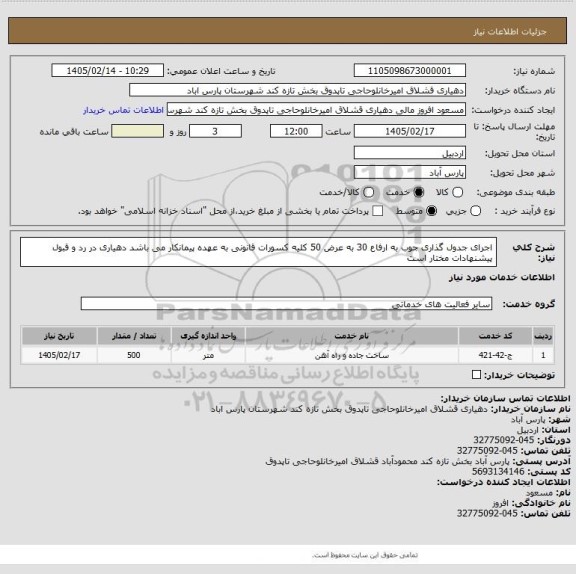Click the کد پستی value 5693134146

pos(498,472)
